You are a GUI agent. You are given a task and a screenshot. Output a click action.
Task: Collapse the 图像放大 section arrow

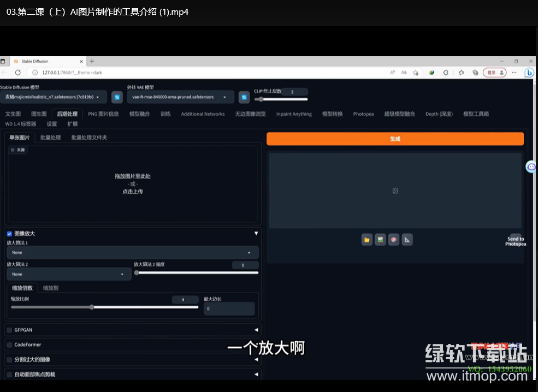tap(256, 233)
